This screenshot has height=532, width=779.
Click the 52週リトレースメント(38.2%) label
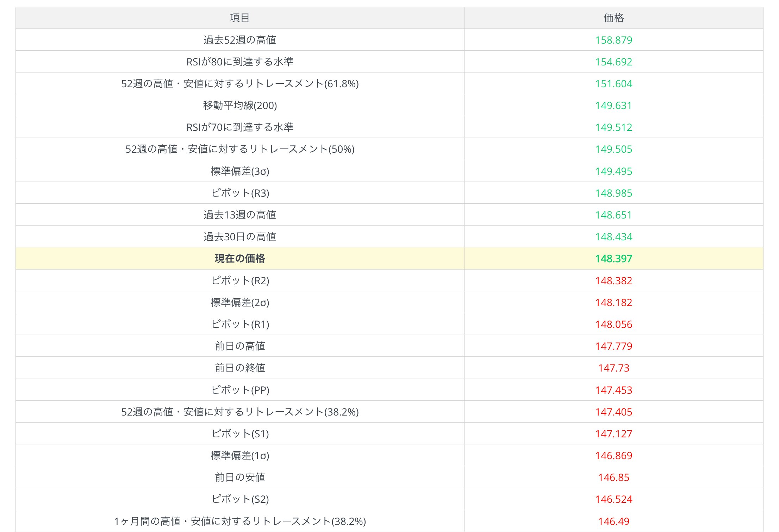point(240,412)
